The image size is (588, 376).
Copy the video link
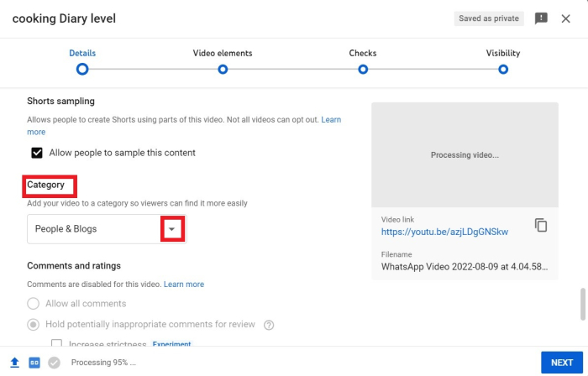[541, 225]
